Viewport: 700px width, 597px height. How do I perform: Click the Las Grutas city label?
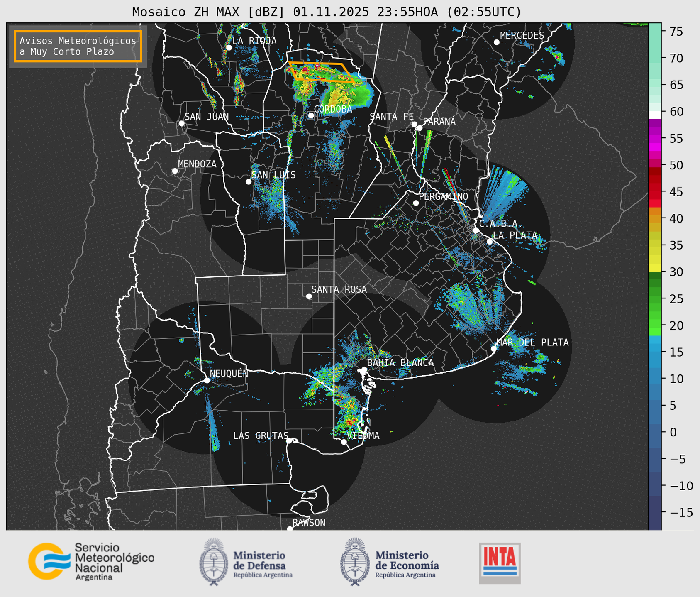pos(260,436)
